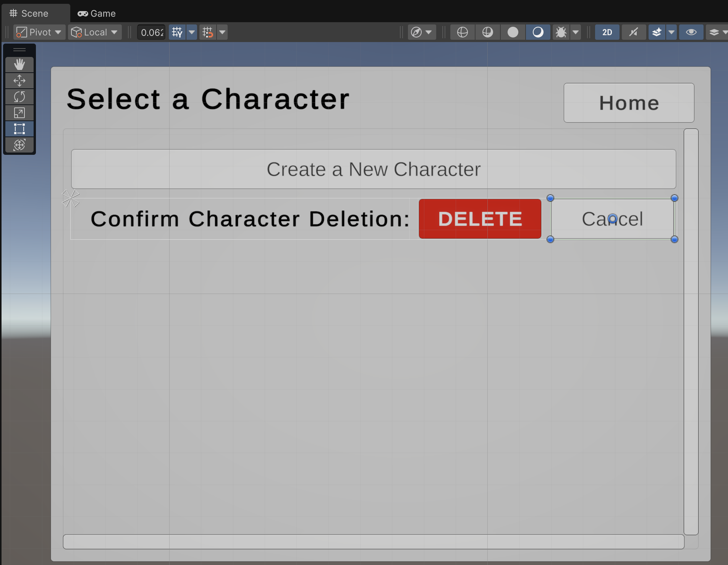Switch to the Game tab

97,13
